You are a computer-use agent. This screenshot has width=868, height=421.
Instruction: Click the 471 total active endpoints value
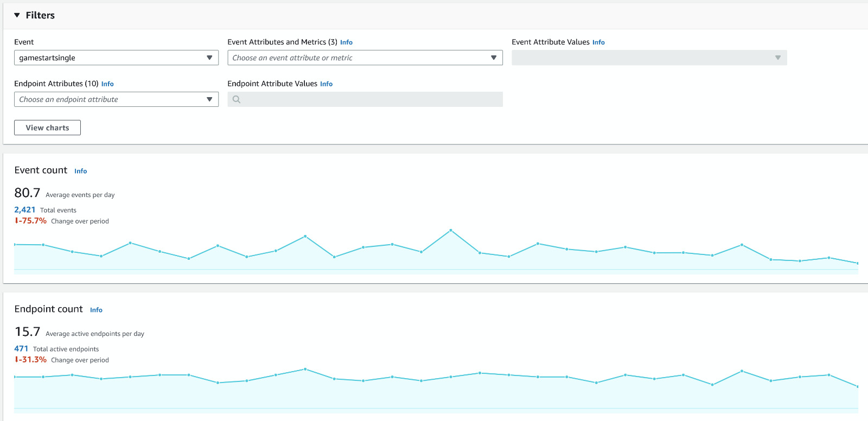(x=21, y=348)
